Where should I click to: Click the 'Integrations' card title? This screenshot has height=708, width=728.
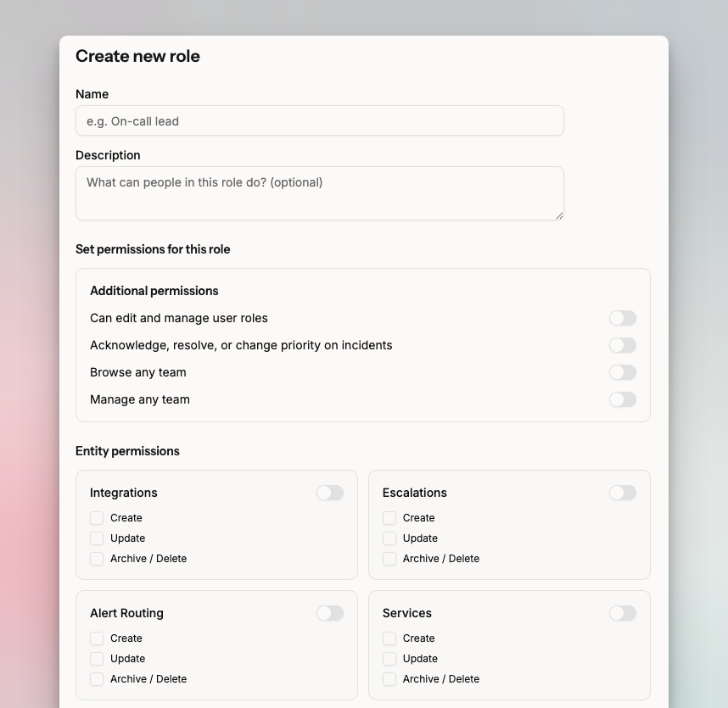click(x=124, y=493)
